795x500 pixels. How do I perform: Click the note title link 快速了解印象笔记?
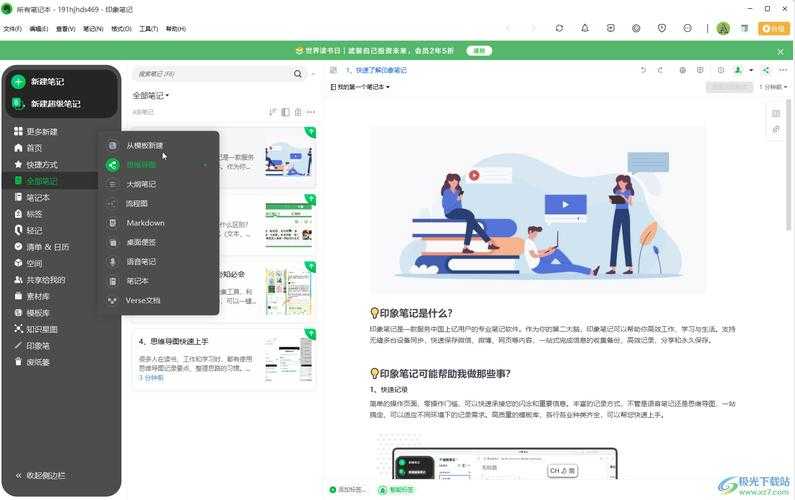click(381, 70)
